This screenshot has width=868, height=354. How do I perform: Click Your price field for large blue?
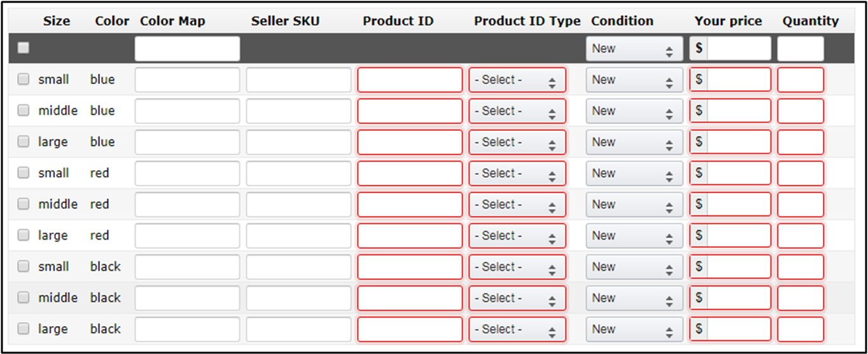coord(738,142)
